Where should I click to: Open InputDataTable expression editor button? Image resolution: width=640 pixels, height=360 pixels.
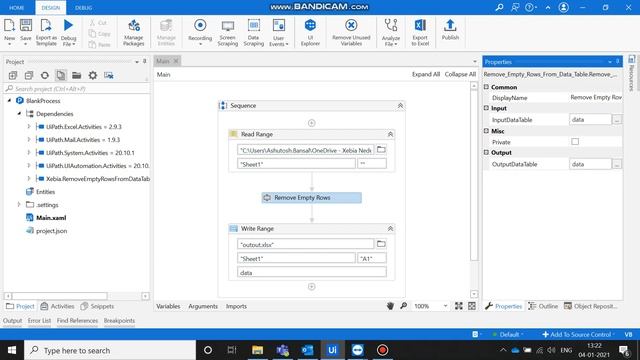point(617,120)
